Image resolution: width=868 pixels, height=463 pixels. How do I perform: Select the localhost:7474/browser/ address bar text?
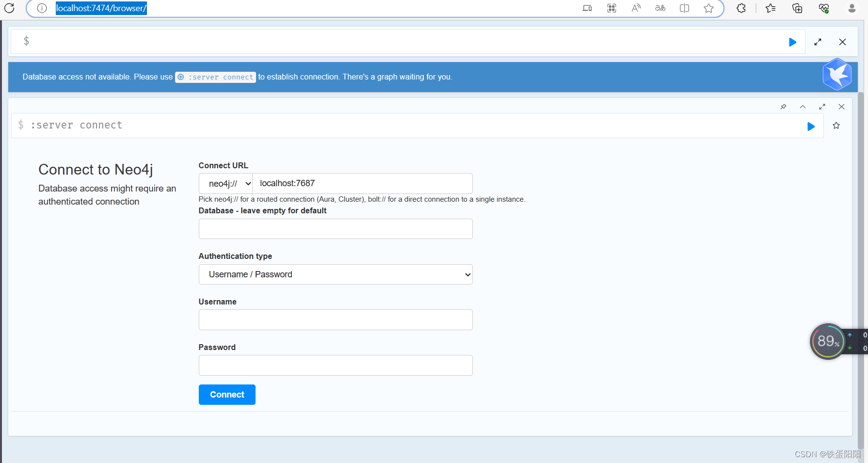click(101, 8)
